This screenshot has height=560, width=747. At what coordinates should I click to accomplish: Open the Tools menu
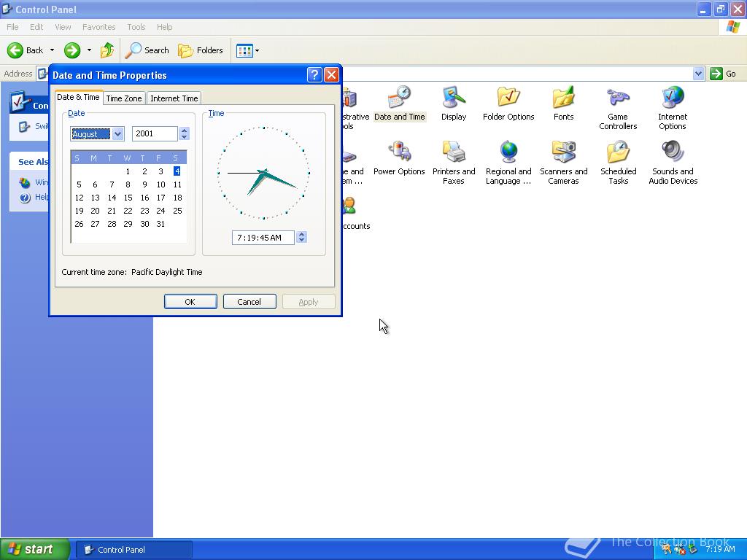tap(136, 27)
